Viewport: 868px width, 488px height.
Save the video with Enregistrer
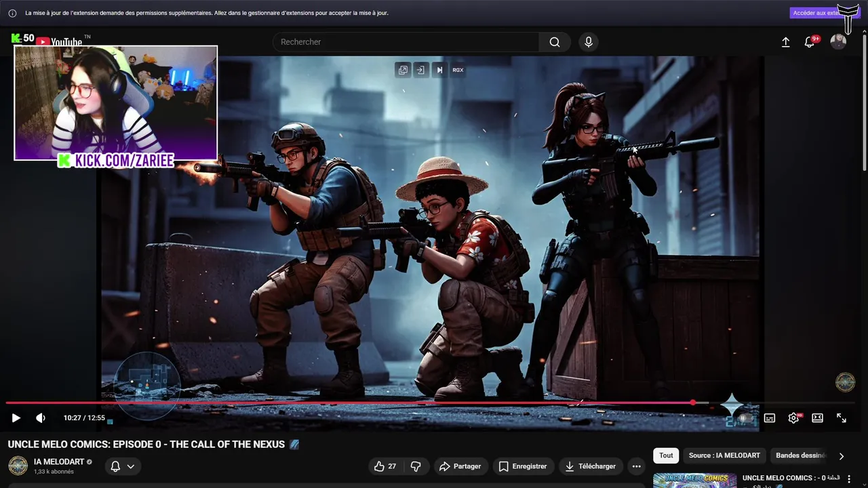point(523,466)
